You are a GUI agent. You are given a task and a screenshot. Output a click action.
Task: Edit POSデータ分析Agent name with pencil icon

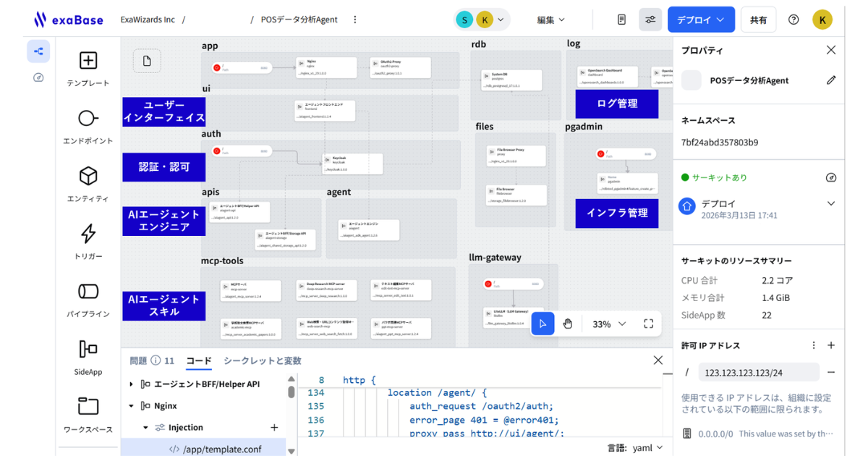[831, 80]
